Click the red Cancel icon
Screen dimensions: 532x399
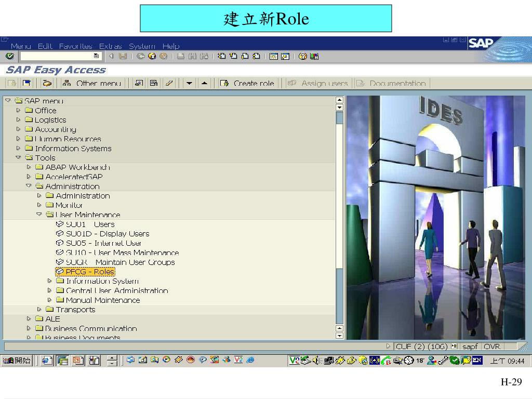[x=164, y=56]
